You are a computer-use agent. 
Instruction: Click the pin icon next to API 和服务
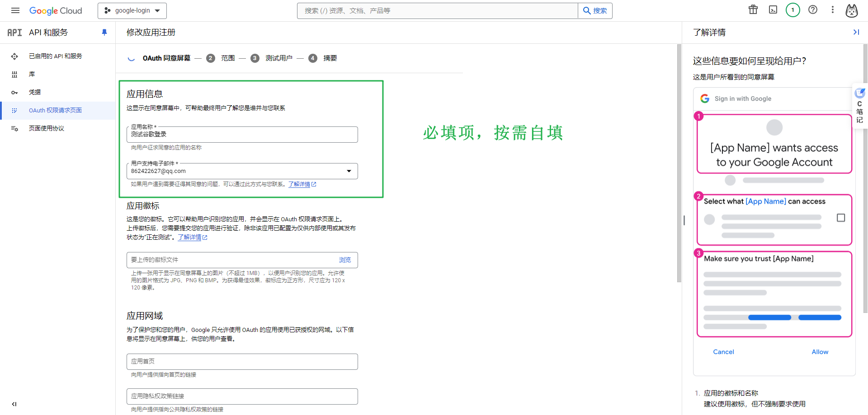tap(104, 32)
